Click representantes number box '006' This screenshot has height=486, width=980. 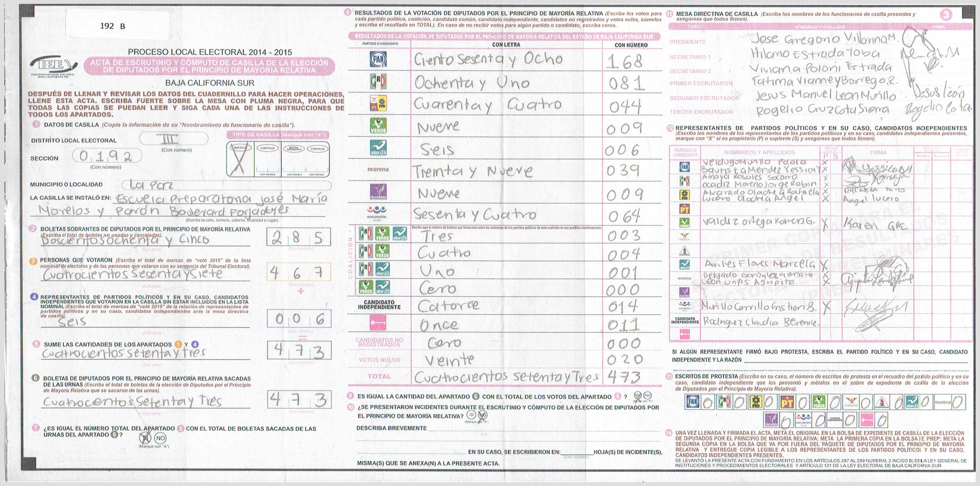299,319
